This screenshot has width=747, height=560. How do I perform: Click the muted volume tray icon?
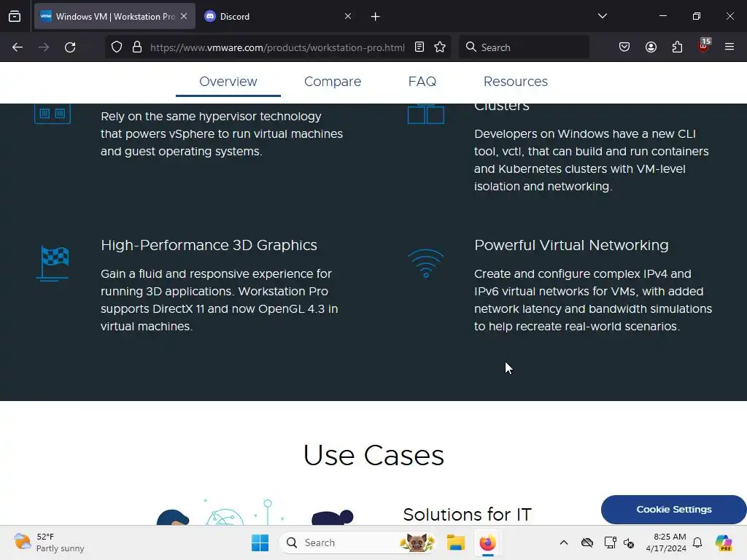pyautogui.click(x=629, y=542)
